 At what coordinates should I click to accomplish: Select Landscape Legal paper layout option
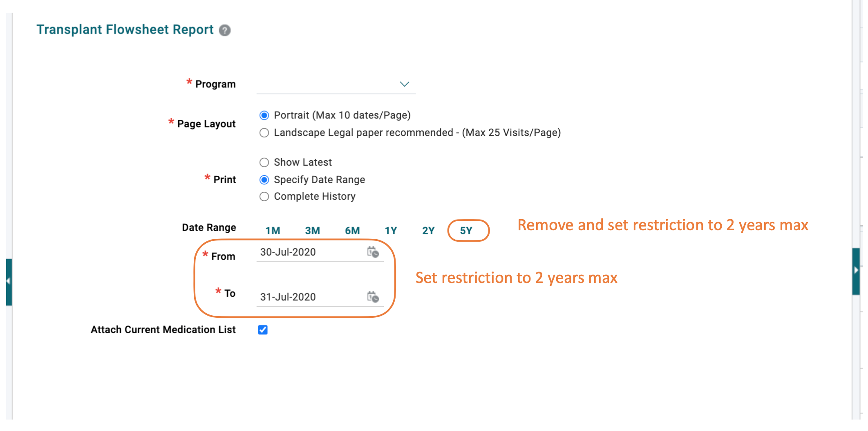264,133
